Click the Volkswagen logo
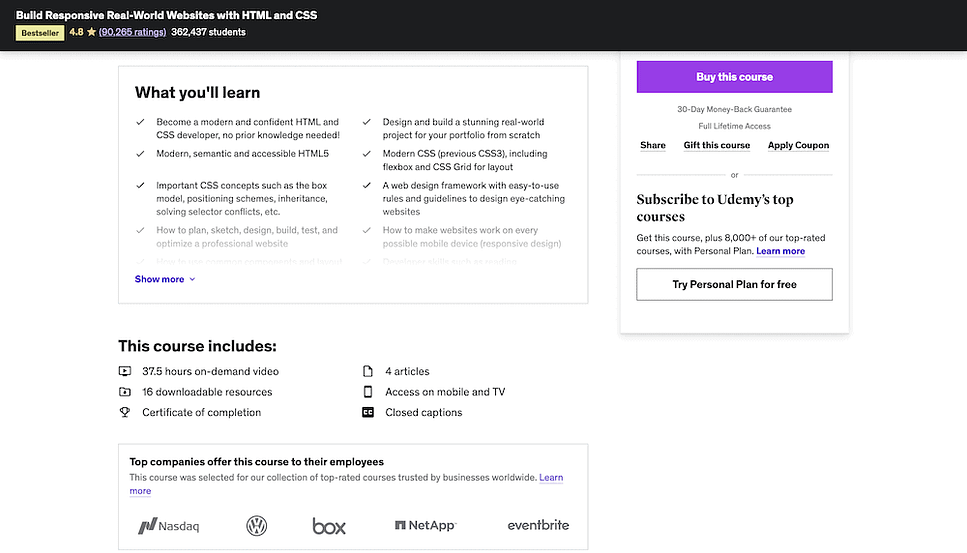The image size is (967, 553). 257,526
